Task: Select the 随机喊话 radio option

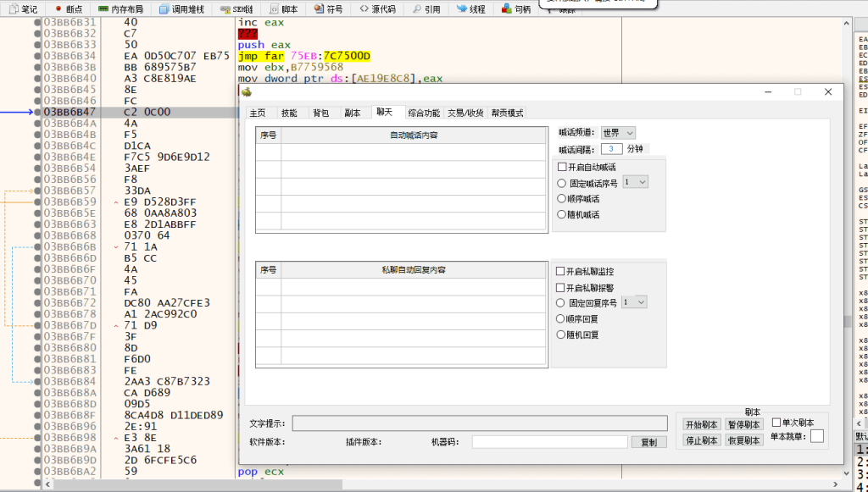Action: point(561,214)
